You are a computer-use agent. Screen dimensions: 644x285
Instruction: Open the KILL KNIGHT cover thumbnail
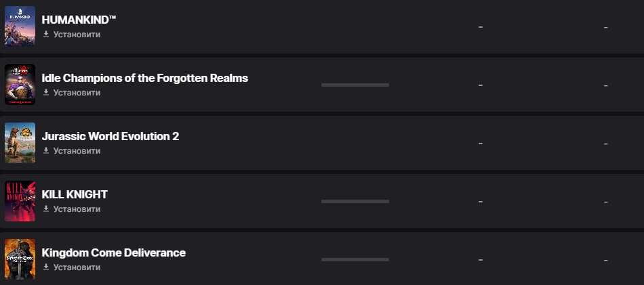pos(20,201)
